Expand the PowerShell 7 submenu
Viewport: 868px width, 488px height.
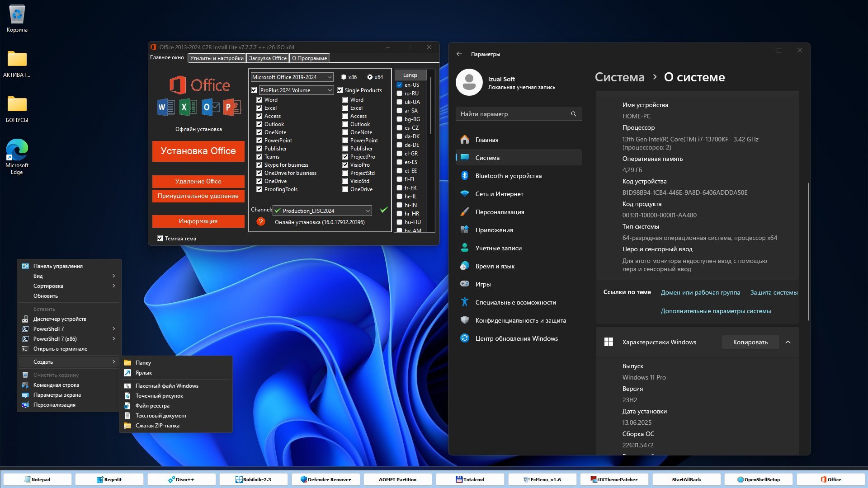pos(69,329)
